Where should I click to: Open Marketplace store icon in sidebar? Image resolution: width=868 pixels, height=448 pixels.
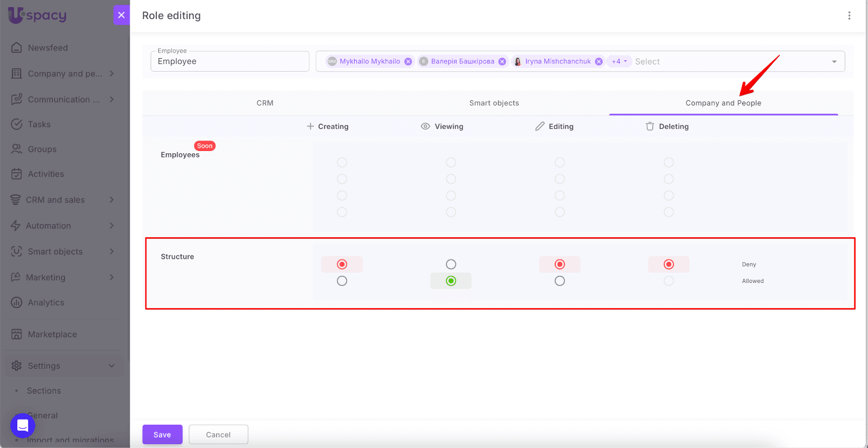point(17,335)
